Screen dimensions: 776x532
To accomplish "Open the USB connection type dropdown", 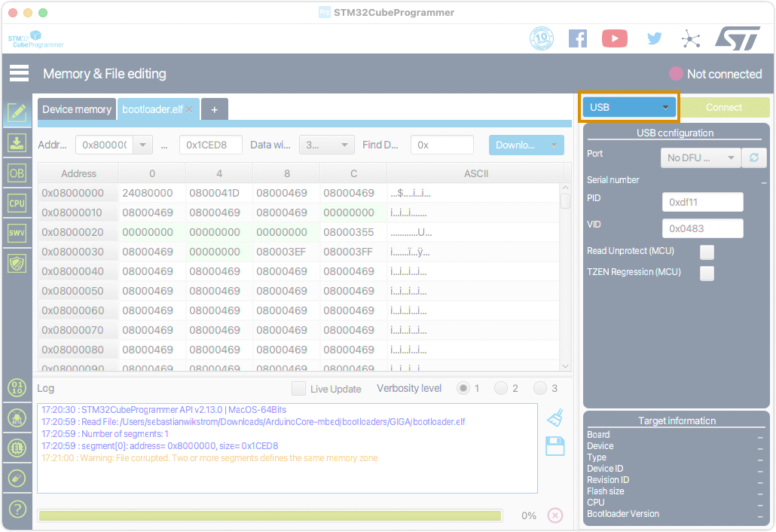I will point(628,108).
